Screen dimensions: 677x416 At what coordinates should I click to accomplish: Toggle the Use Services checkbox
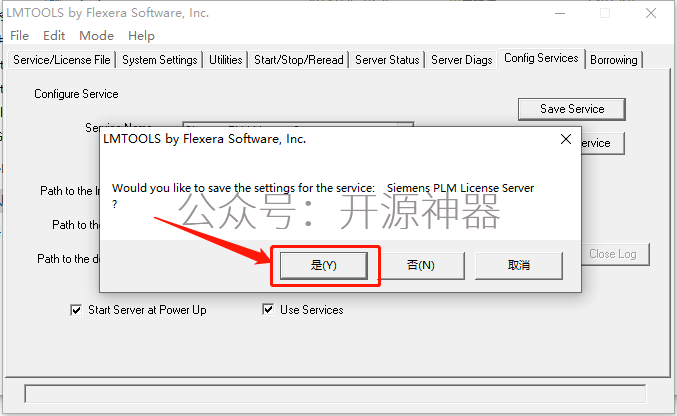[x=268, y=309]
